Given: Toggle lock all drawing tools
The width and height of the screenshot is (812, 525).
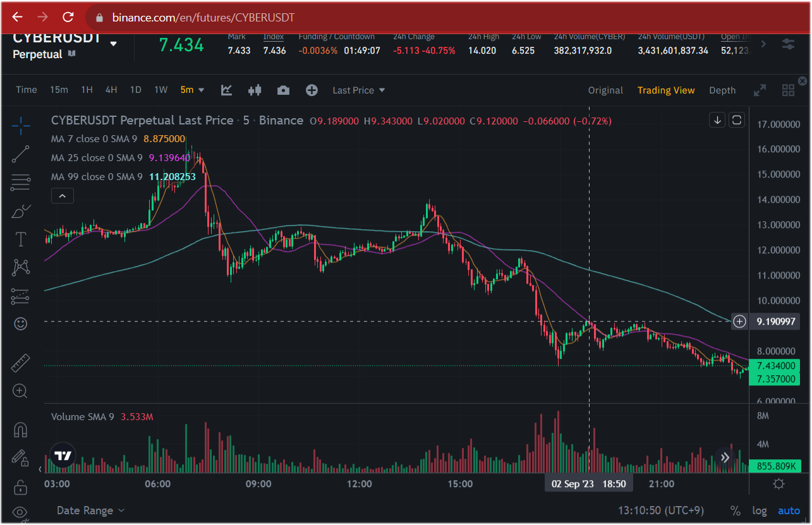Looking at the screenshot, I should coord(21,486).
